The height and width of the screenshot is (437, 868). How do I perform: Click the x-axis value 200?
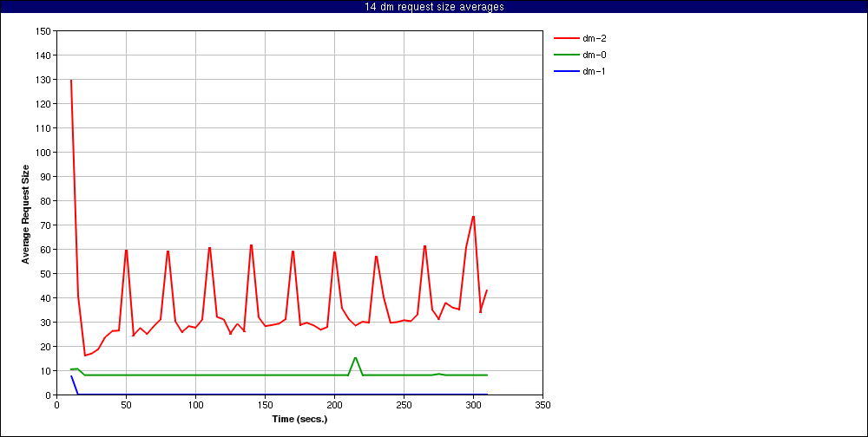coord(334,405)
